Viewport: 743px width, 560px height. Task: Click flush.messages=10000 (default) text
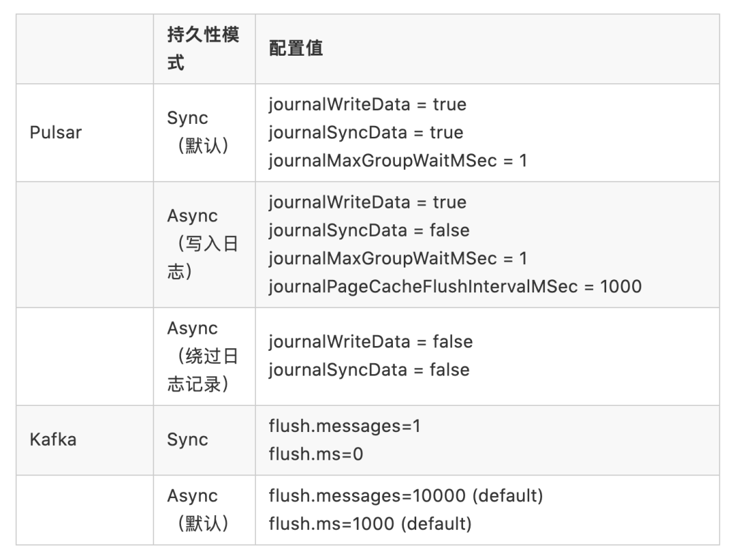[406, 495]
